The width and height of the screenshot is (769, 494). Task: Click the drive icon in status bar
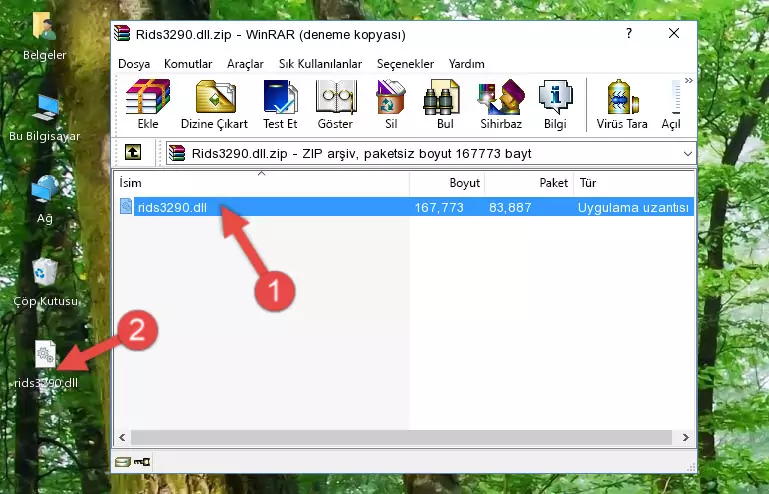pyautogui.click(x=123, y=462)
